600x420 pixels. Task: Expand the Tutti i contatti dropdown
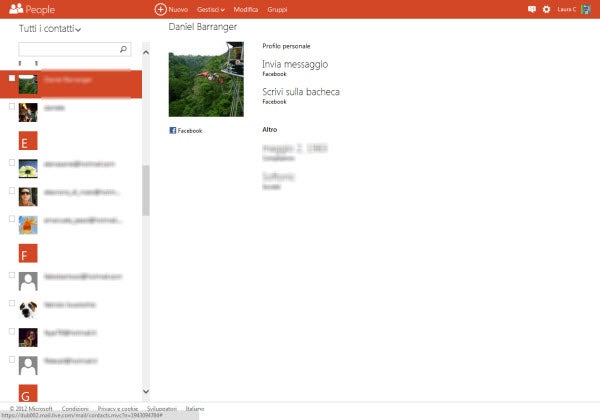click(50, 29)
